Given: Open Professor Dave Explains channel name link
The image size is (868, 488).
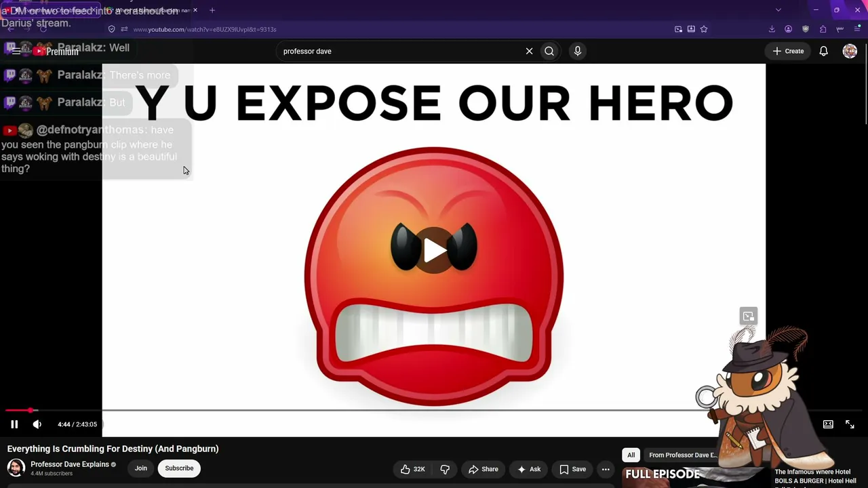Looking at the screenshot, I should 70,464.
